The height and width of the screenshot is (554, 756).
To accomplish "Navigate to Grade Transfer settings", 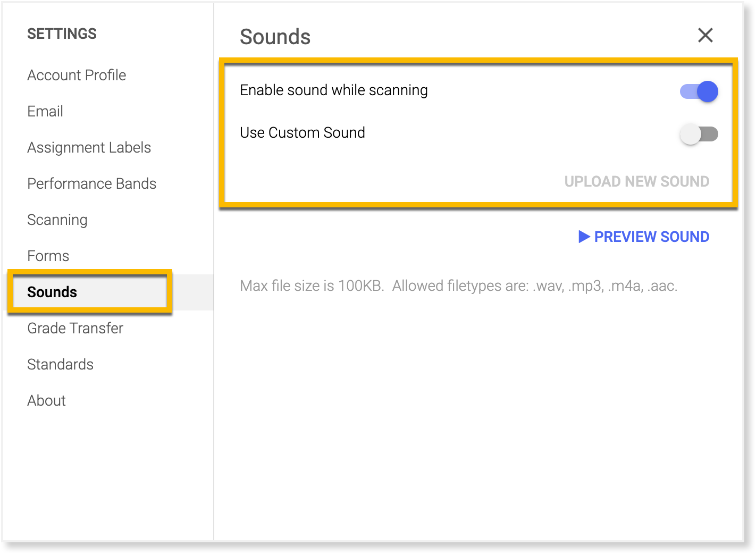I will coord(75,329).
